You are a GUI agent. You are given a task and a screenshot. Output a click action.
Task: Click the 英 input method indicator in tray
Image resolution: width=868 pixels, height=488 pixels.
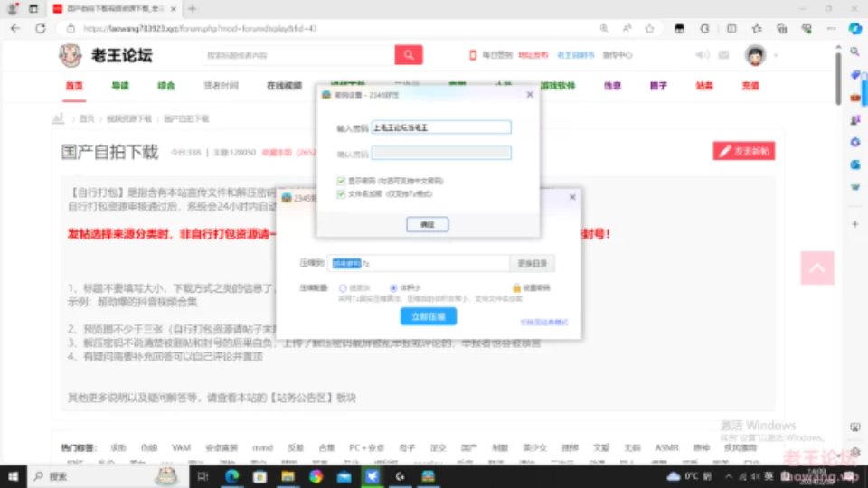coord(769,476)
